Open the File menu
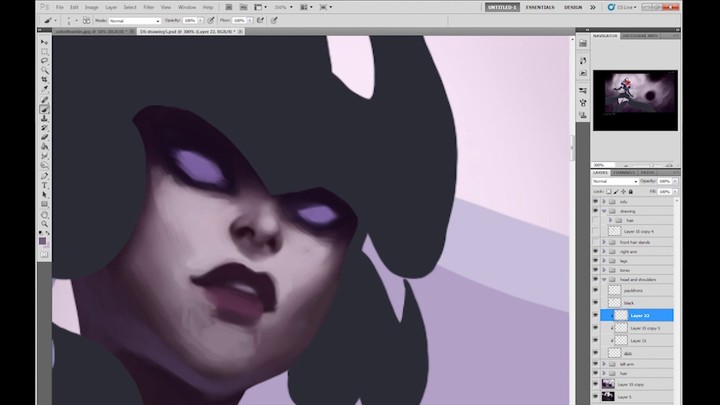 pyautogui.click(x=60, y=7)
